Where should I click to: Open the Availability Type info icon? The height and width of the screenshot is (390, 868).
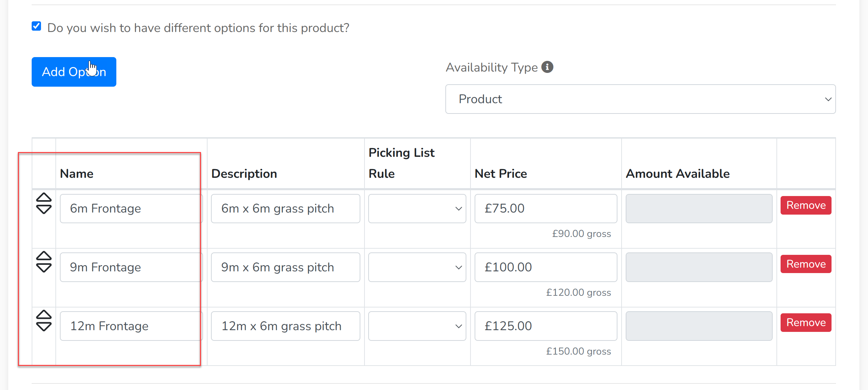click(547, 67)
